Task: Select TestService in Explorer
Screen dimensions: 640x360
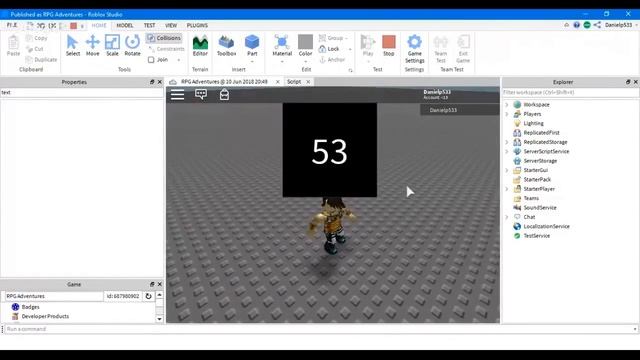Action: [x=536, y=236]
